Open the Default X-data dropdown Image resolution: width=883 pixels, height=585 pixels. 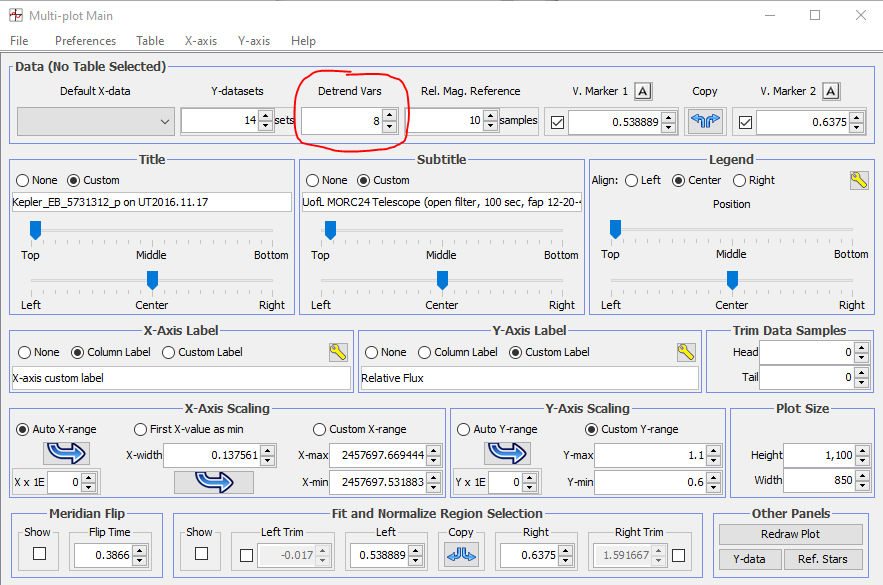tap(96, 122)
